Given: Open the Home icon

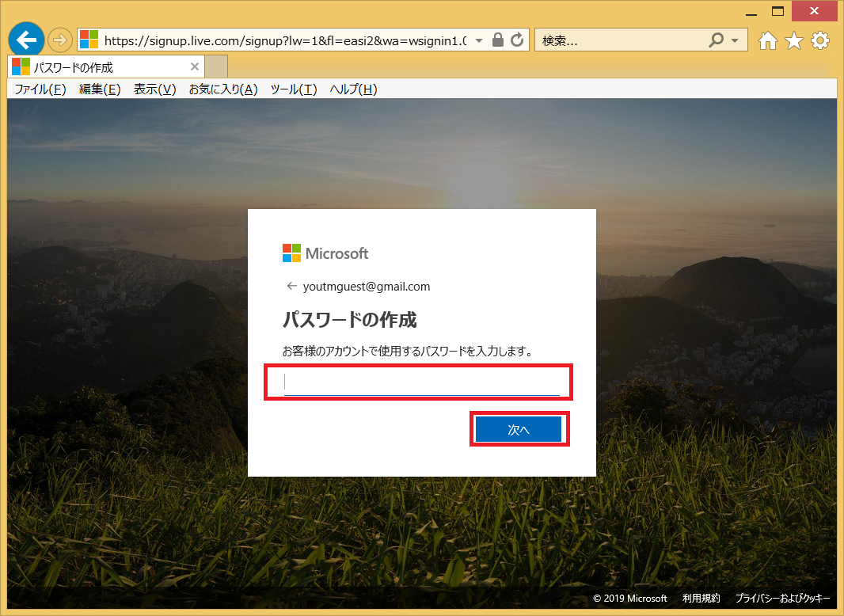Looking at the screenshot, I should coord(768,40).
